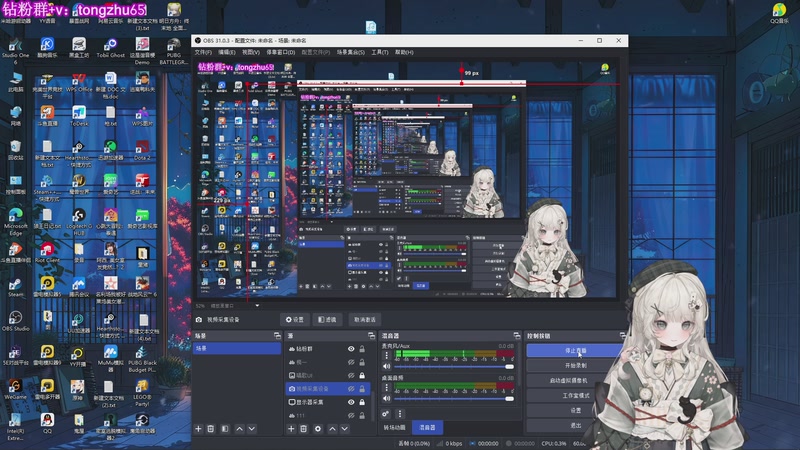Remove selected scene with trash icon
The image size is (800, 450).
pos(211,429)
